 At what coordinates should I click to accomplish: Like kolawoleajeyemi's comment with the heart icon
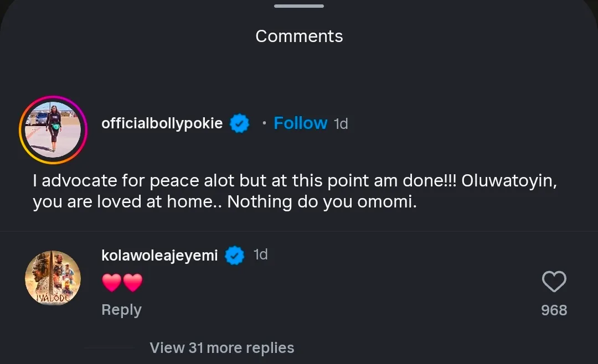pos(554,282)
